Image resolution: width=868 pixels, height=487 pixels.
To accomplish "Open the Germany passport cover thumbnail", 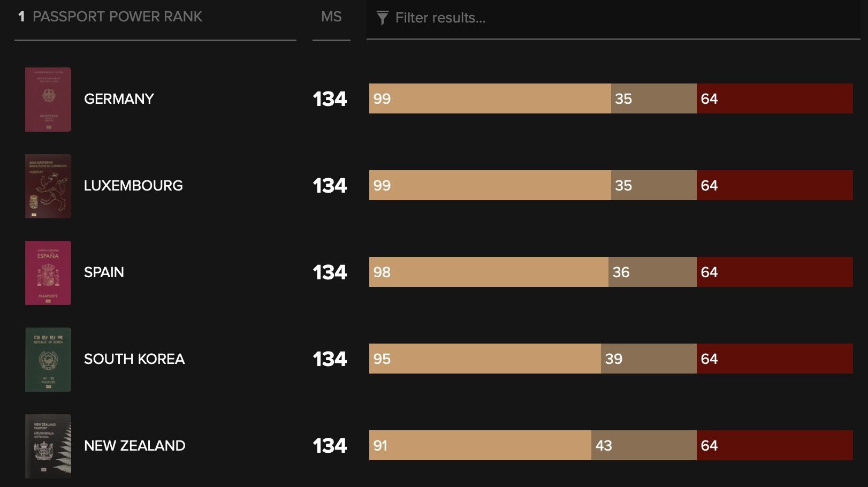I will tap(48, 100).
